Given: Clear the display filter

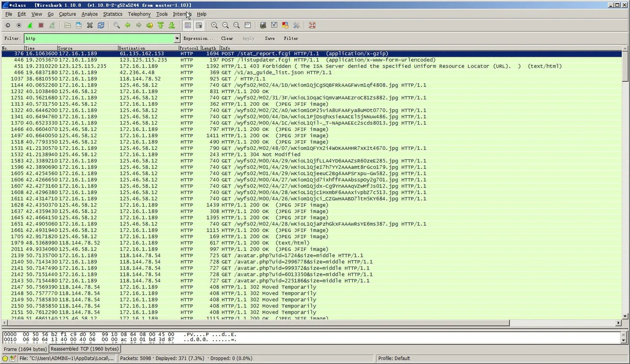Looking at the screenshot, I should (227, 39).
